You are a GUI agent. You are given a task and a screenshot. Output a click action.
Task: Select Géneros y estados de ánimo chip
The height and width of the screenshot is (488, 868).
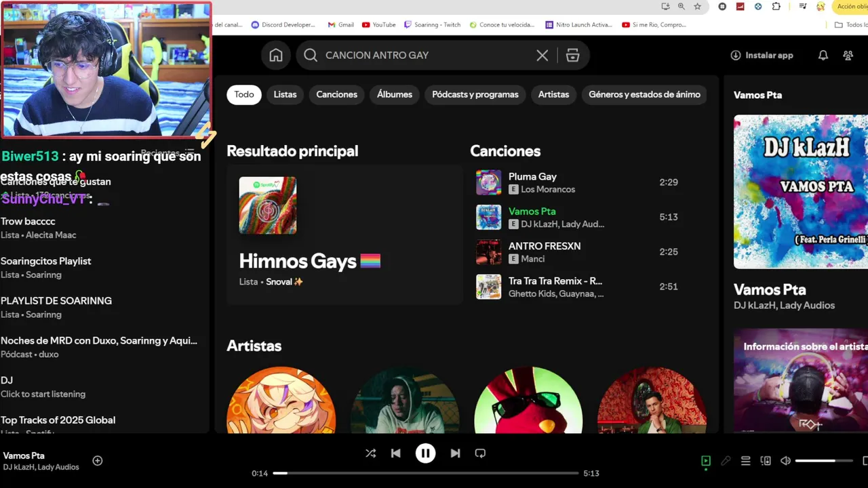(x=644, y=94)
